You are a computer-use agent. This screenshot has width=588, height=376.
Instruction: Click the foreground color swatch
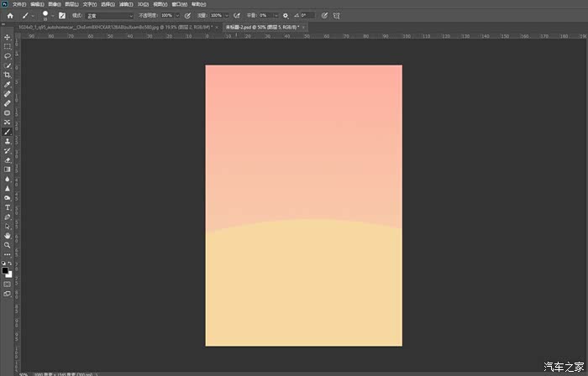point(6,269)
